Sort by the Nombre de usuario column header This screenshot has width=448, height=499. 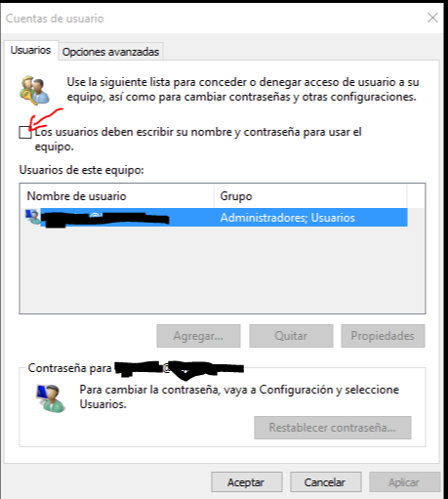[117, 196]
